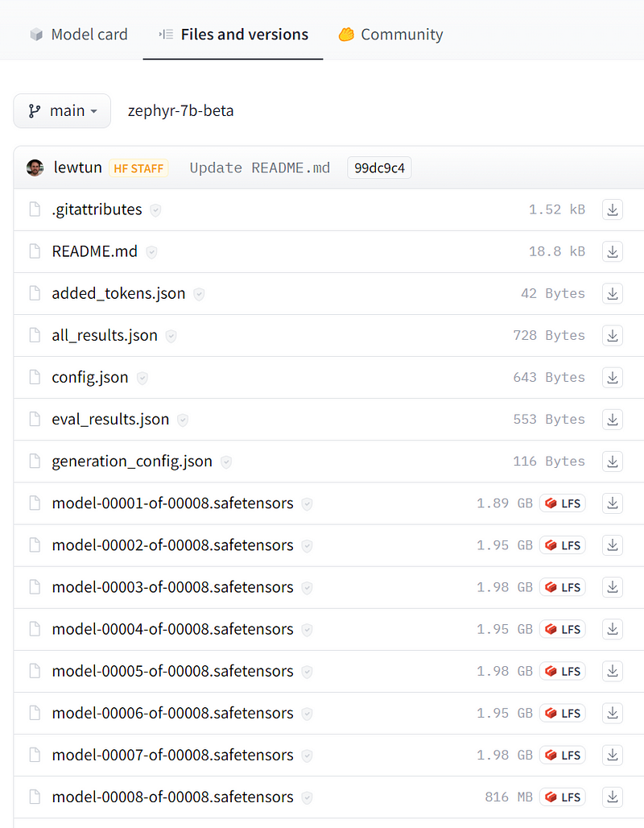Click the LFS badge on model-00003-of-00008.safetensors
This screenshot has height=828, width=644.
point(563,587)
